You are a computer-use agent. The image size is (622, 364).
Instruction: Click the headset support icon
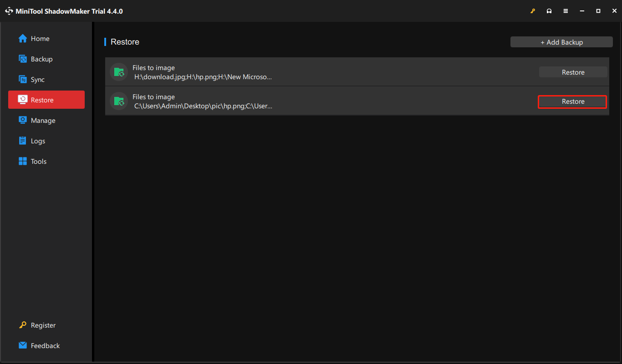tap(549, 11)
